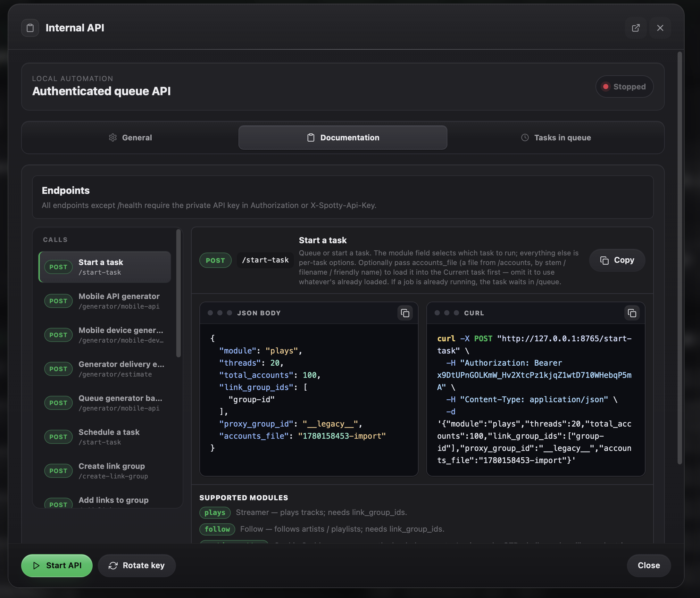Viewport: 700px width, 598px height.
Task: Click the Stopped status indicator
Action: [x=624, y=87]
